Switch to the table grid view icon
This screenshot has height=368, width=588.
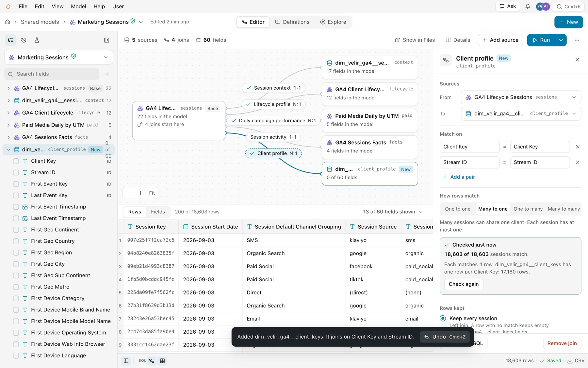point(162,361)
